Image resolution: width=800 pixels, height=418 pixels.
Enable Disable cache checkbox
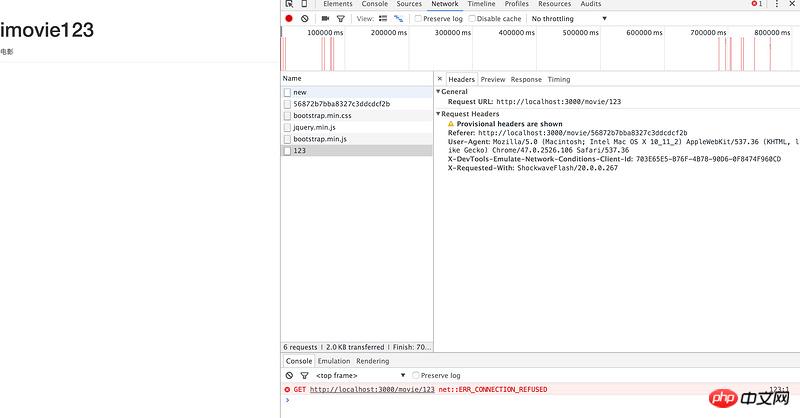[472, 18]
